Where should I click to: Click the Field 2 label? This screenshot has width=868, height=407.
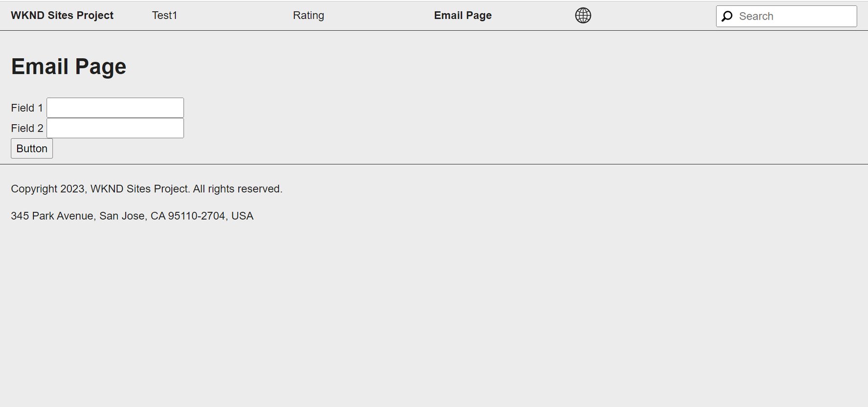click(x=26, y=128)
